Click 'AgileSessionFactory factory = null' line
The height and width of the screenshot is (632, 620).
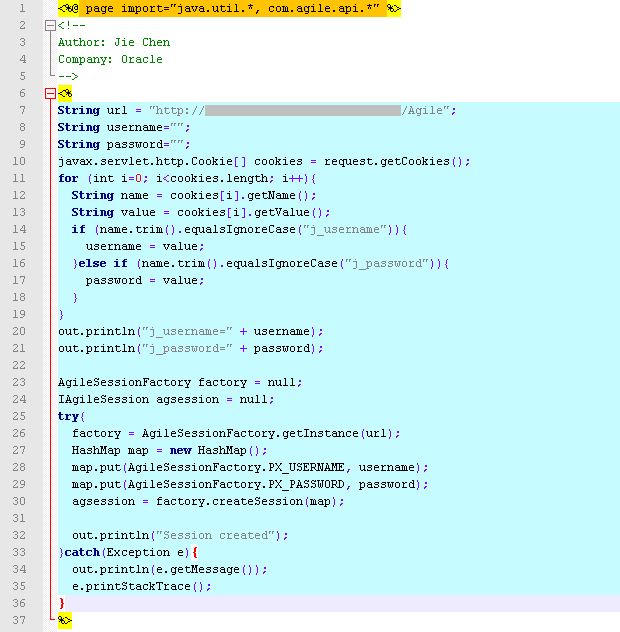180,382
